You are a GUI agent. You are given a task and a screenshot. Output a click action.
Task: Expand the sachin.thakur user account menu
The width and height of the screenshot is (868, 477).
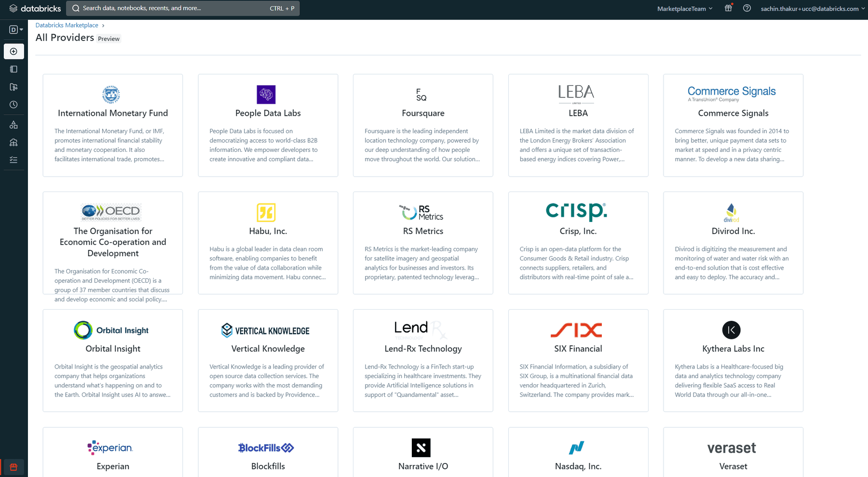(813, 9)
